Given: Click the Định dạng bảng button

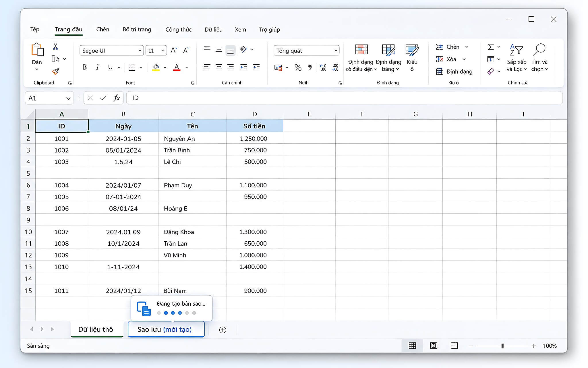Looking at the screenshot, I should 388,58.
